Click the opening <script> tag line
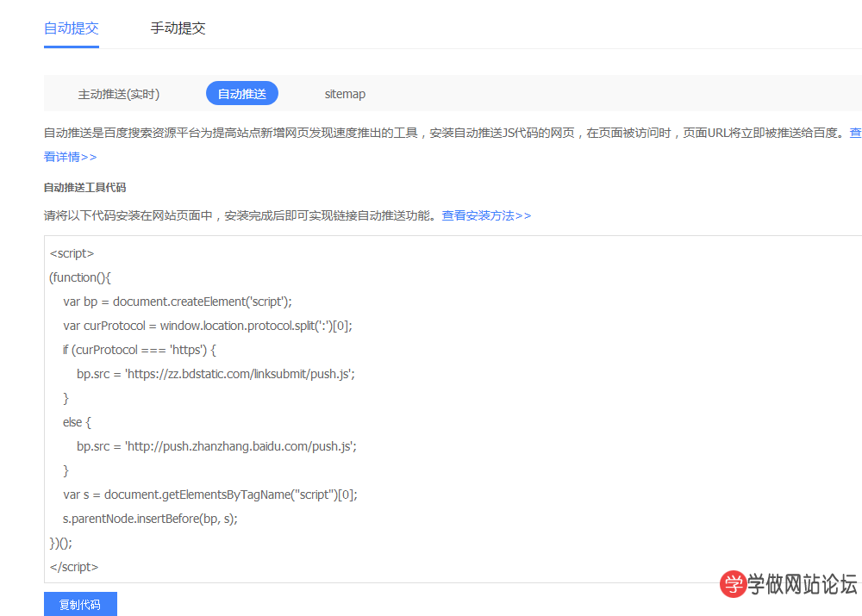 tap(72, 253)
